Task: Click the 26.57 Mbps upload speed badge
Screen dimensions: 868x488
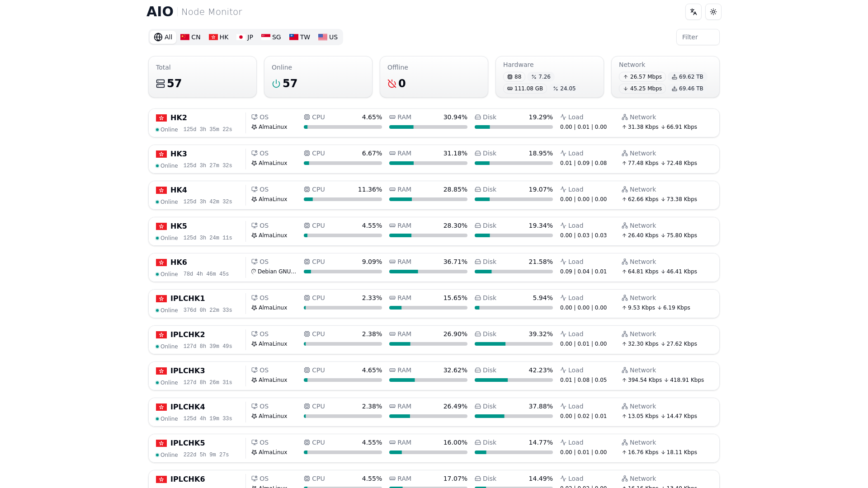Action: pyautogui.click(x=642, y=77)
